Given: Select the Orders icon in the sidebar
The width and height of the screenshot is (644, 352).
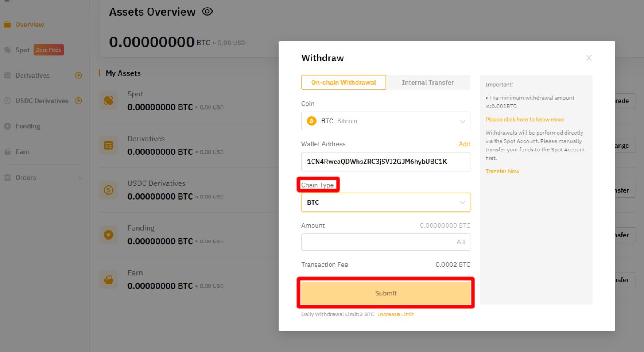Looking at the screenshot, I should click(7, 177).
